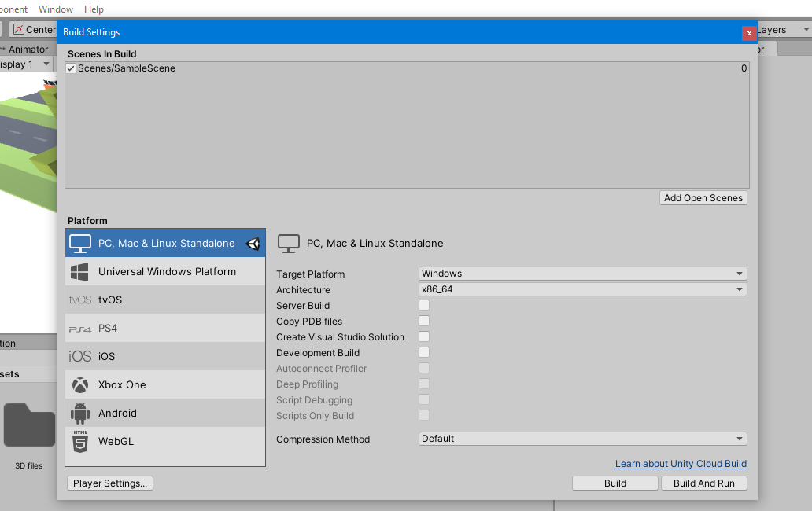Select the Scenes/SampleScene entry text

click(127, 68)
